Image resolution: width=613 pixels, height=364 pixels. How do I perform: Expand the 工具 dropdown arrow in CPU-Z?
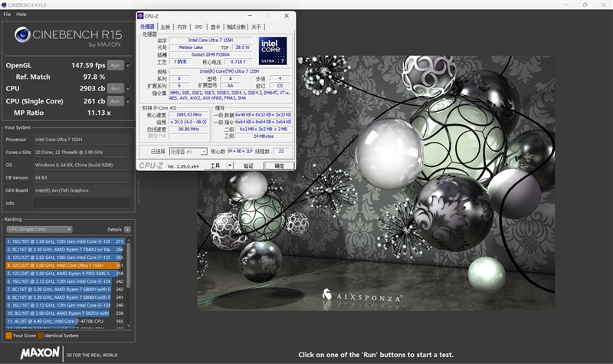click(228, 166)
